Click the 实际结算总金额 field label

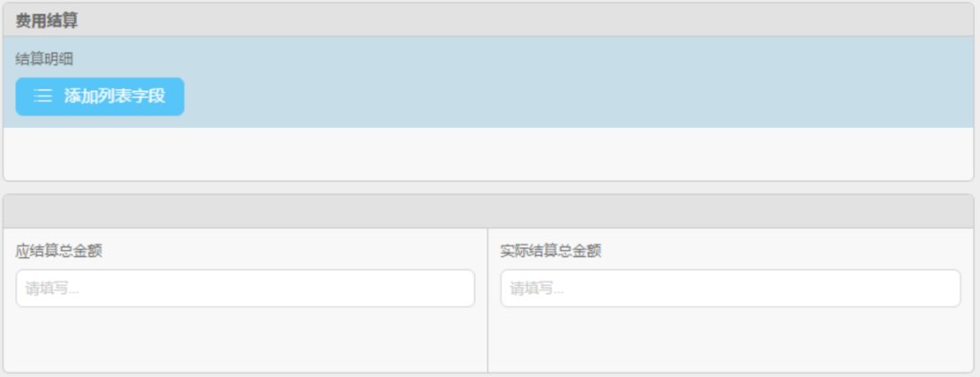click(551, 251)
